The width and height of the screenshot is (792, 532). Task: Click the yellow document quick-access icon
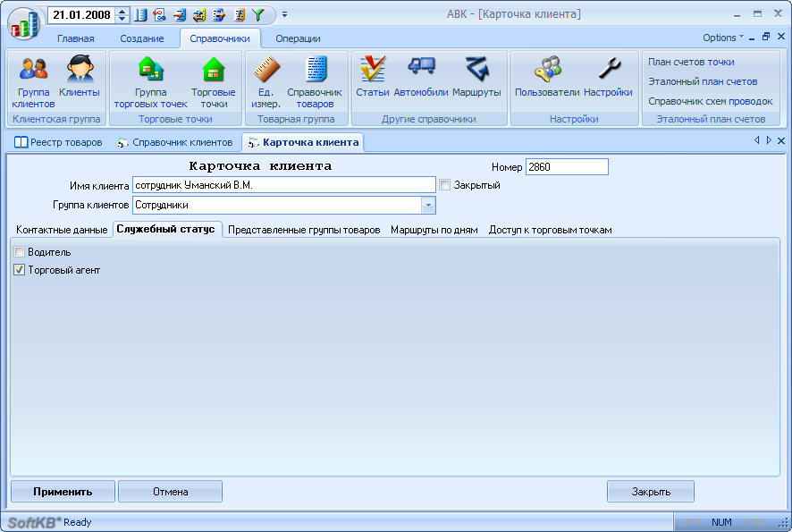tap(239, 15)
